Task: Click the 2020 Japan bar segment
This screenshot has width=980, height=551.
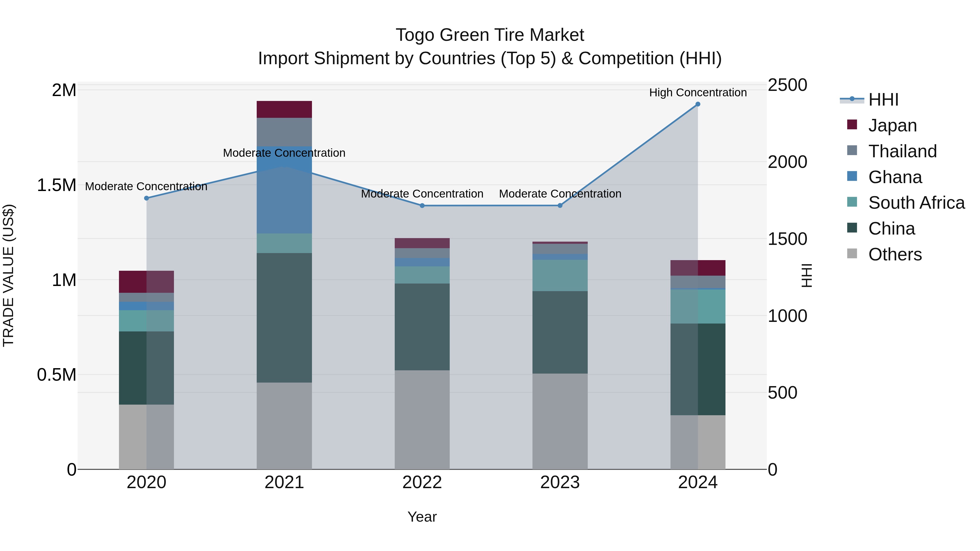Action: [x=146, y=282]
